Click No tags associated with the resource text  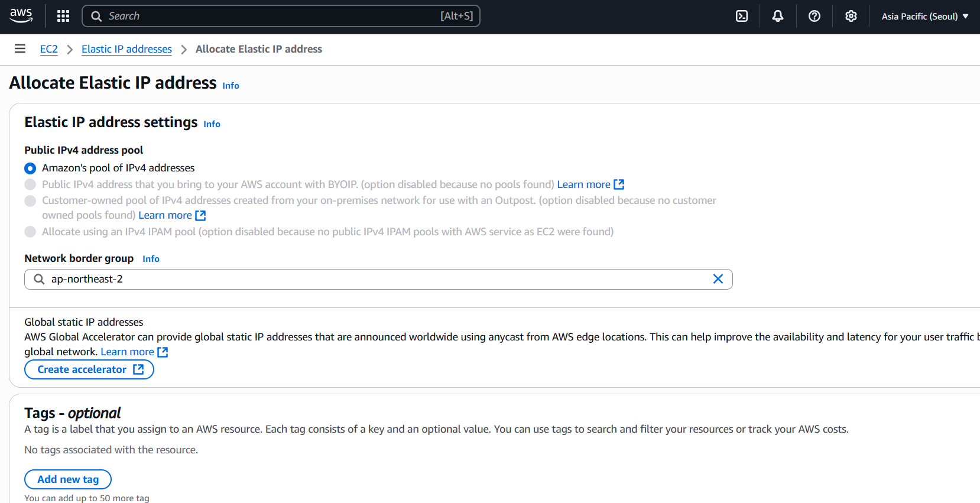click(111, 450)
